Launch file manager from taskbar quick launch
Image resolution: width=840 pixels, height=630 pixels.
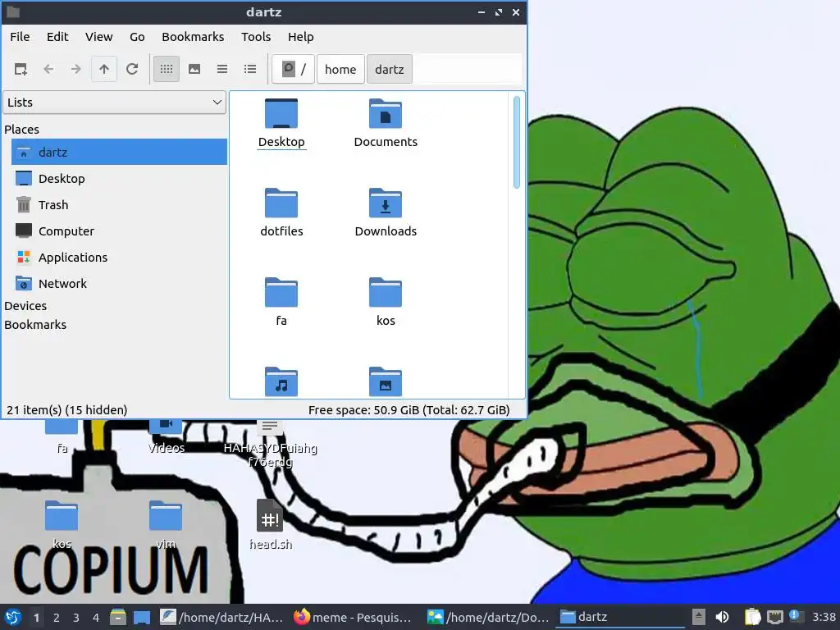click(118, 617)
